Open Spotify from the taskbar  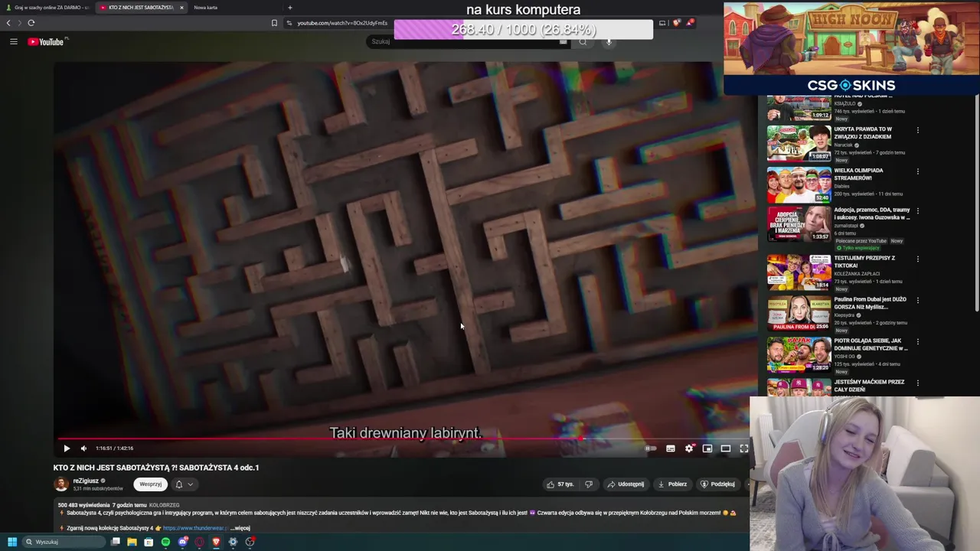165,542
